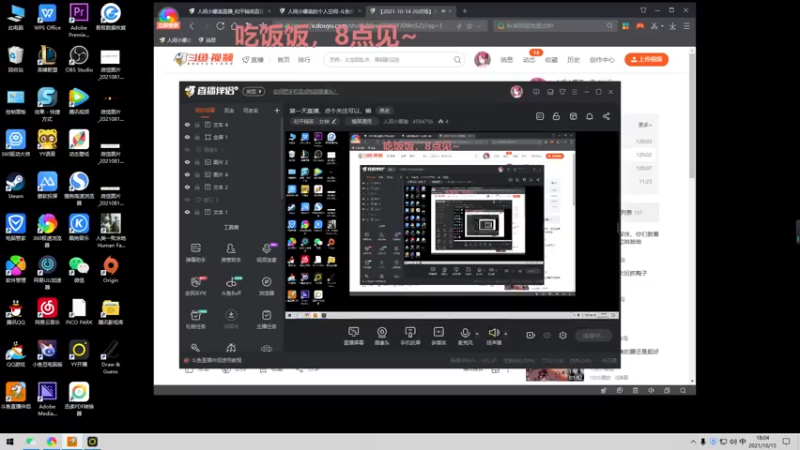This screenshot has width=800, height=450.
Task: Add a screen-capture source from the bottom bar
Action: click(353, 336)
